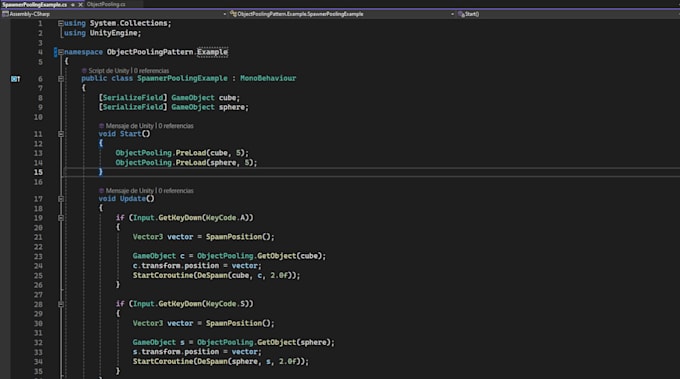The height and width of the screenshot is (379, 680).
Task: Collapse the KeyCode.S if block
Action: click(61, 304)
